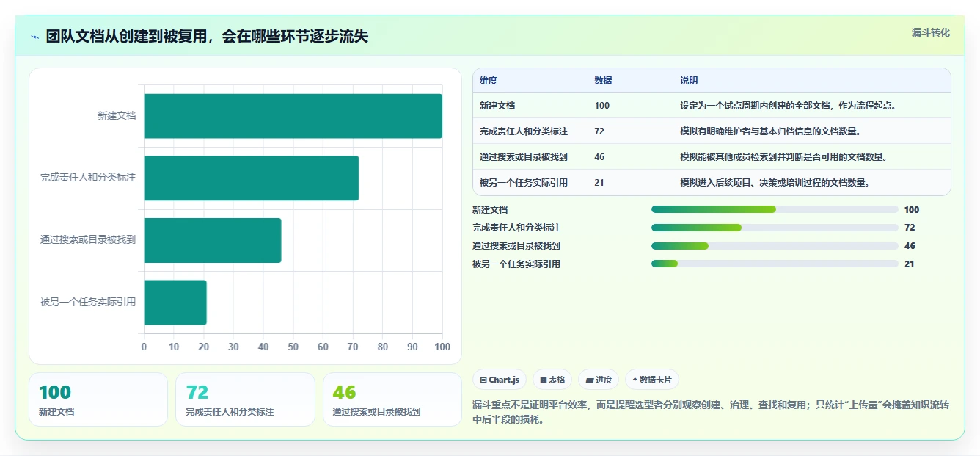980x456 pixels.
Task: Click description starting 设定为一个试点周期内
Action: tap(789, 106)
